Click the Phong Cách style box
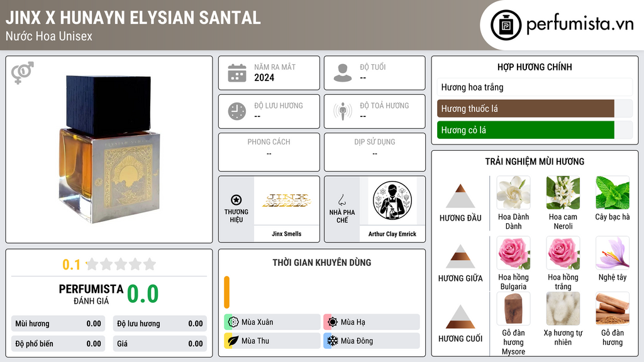 point(269,152)
